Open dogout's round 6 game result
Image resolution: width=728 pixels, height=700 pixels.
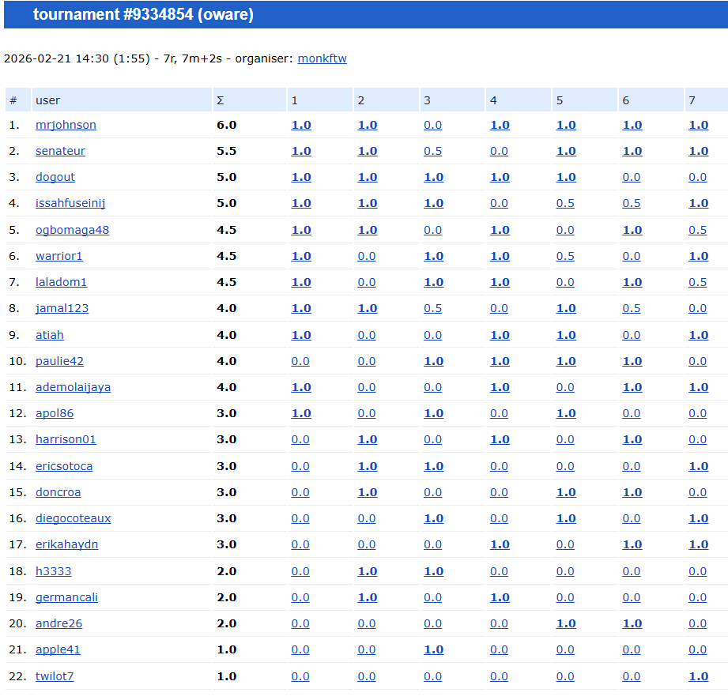[632, 177]
